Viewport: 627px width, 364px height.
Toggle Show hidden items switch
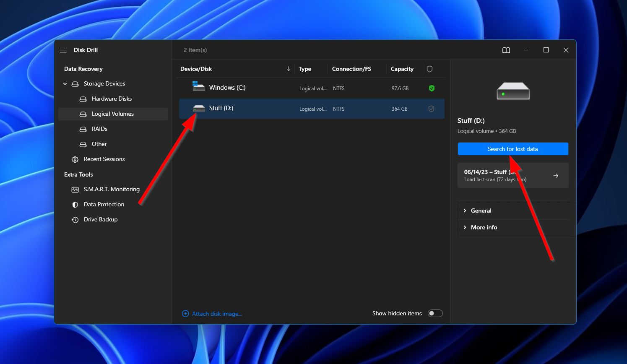point(435,313)
